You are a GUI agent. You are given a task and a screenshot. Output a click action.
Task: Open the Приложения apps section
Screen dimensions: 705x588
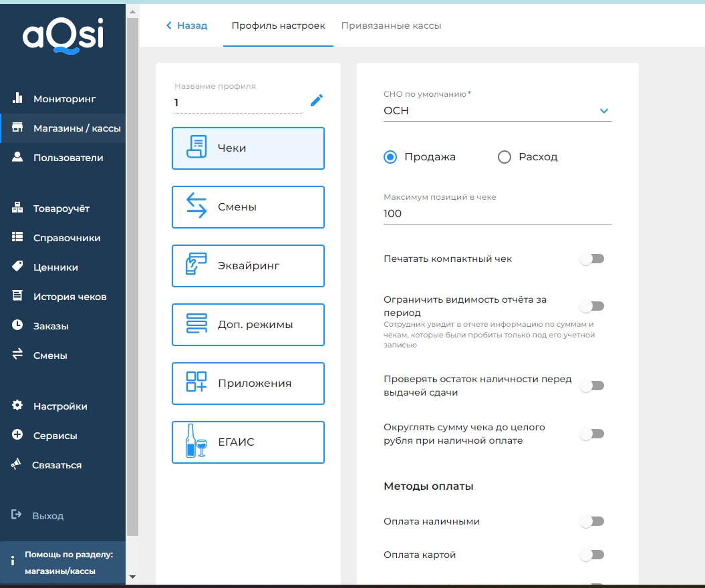point(248,384)
